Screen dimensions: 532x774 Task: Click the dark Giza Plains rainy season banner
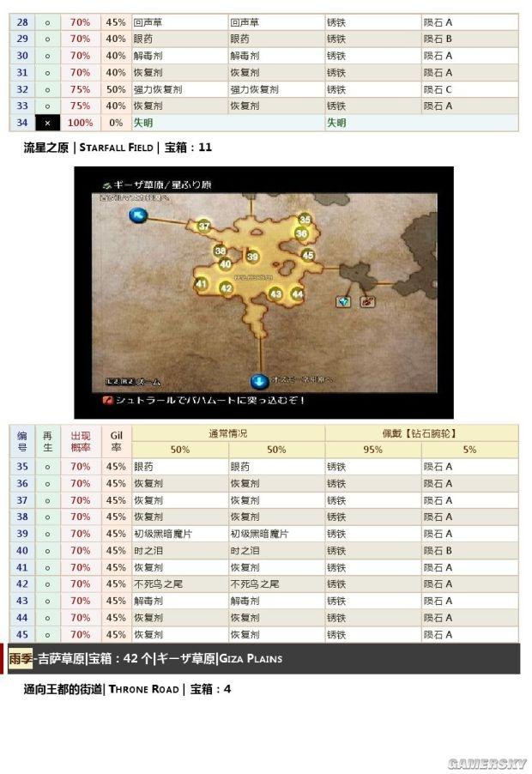263,658
